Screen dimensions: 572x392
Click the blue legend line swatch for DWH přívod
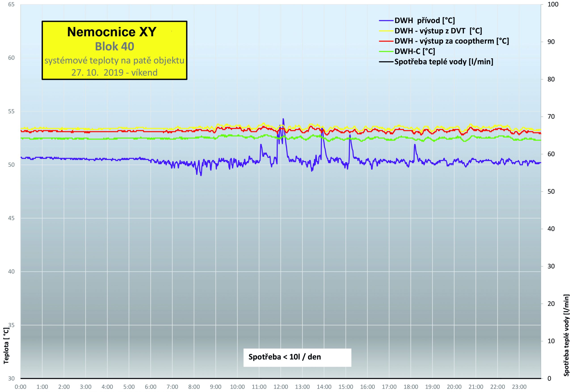pos(386,21)
